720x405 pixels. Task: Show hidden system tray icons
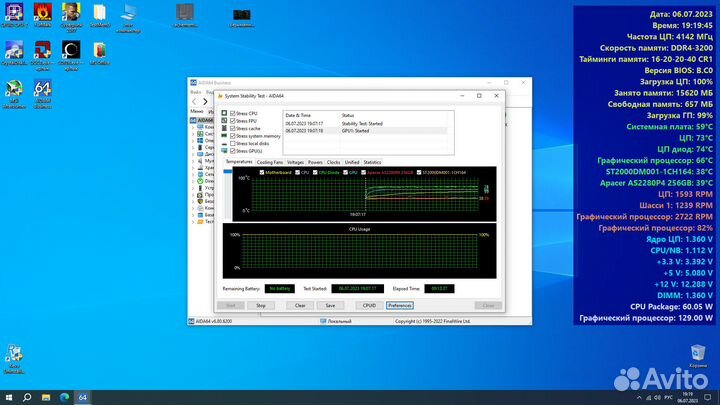639,398
